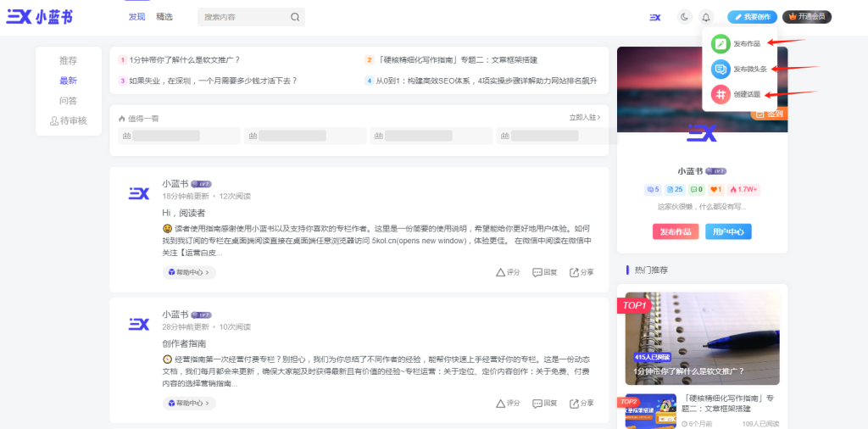Screen dimensions: 868x429
Task: Open notifications via the bell icon
Action: pos(706,16)
